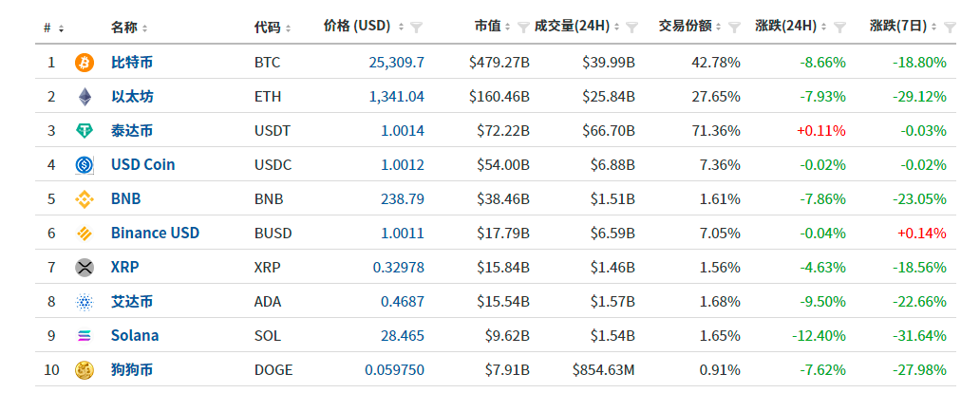980x393 pixels.
Task: Select market cap $160.46B
Action: click(499, 97)
